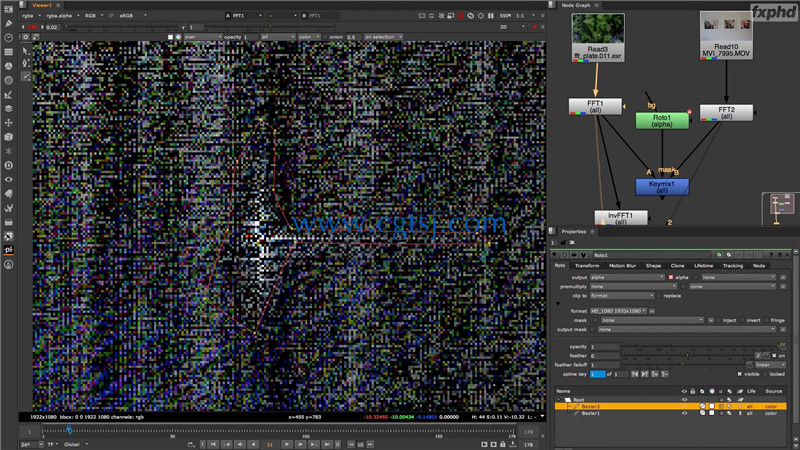Image resolution: width=800 pixels, height=450 pixels.
Task: Open the Image nodes menu at toolbar top
Action: tap(8, 9)
